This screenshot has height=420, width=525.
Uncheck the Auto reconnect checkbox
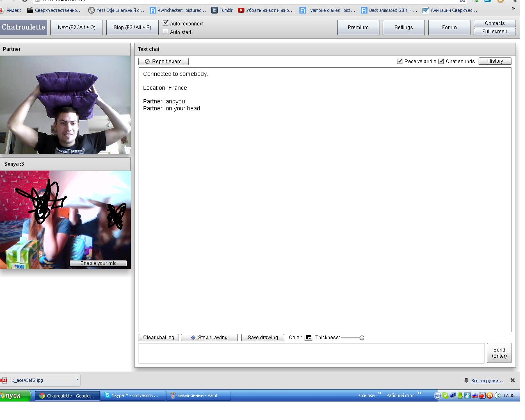[x=166, y=23]
